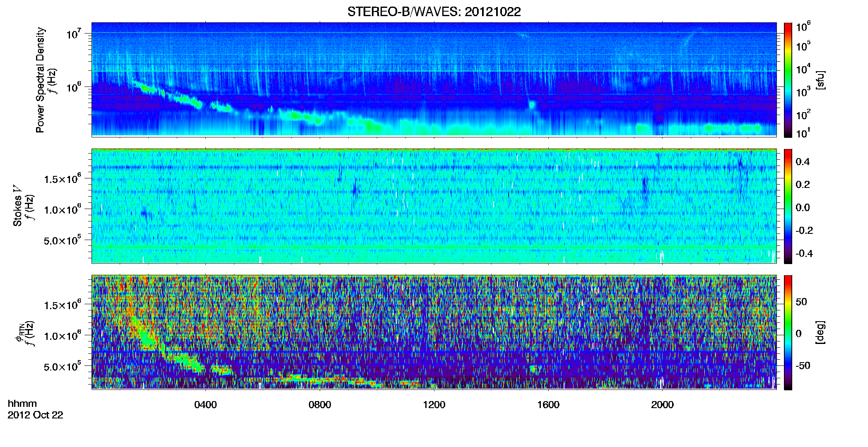The width and height of the screenshot is (868, 447).
Task: Click the 10^4 label on the sfu color bar
Action: 803,69
